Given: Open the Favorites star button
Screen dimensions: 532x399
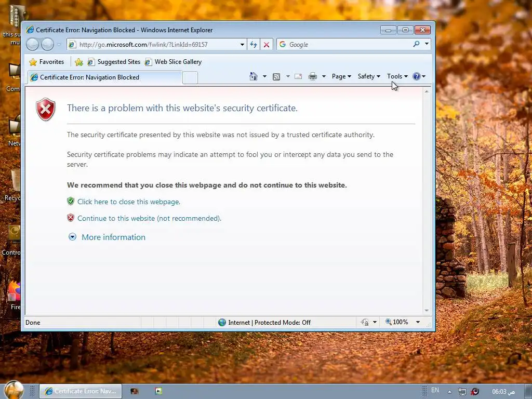Looking at the screenshot, I should (46, 62).
